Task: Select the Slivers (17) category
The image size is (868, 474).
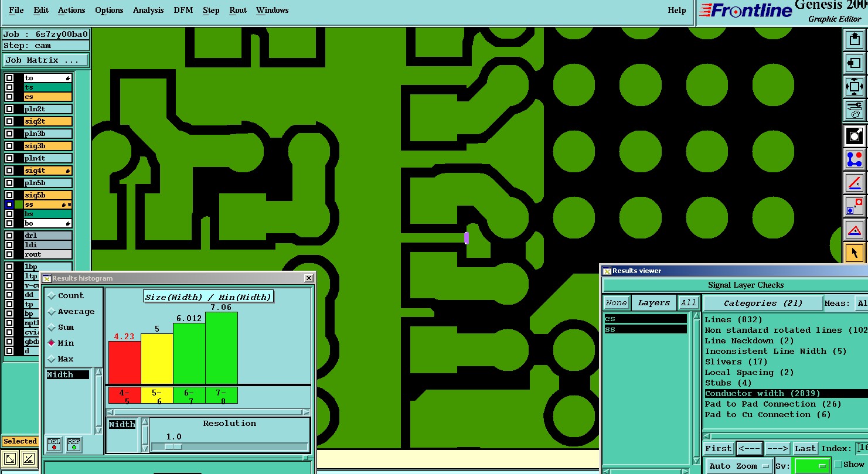Action: pos(736,362)
